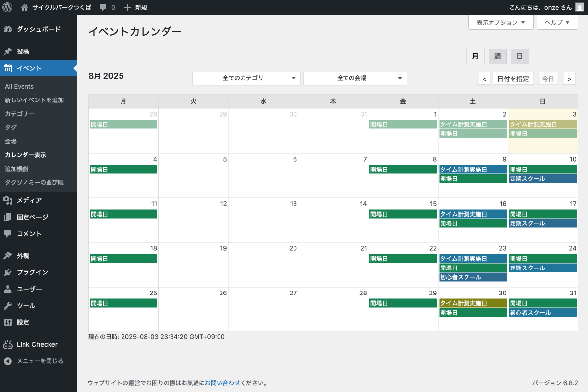Click the 8月 2025 month heading
The width and height of the screenshot is (588, 392).
tap(106, 76)
